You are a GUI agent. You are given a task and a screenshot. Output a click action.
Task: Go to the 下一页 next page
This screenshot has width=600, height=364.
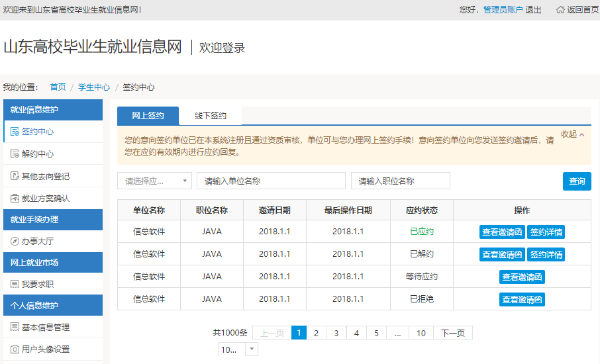453,333
